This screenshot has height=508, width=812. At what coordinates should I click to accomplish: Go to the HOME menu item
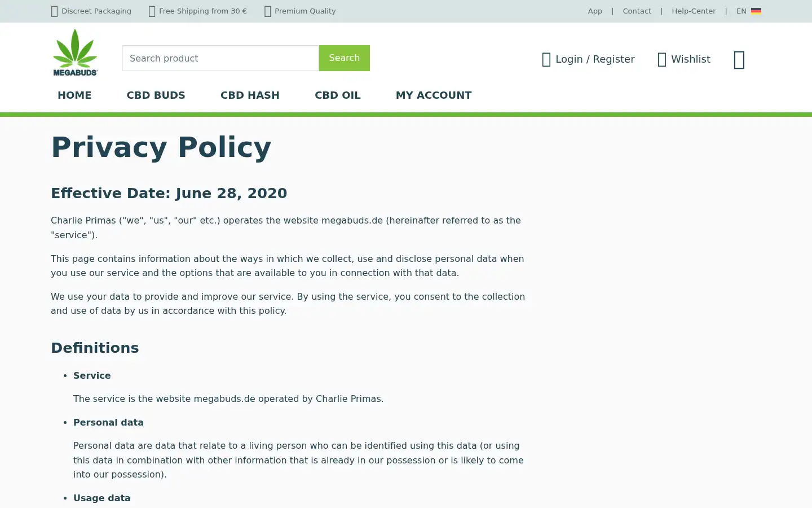[74, 95]
